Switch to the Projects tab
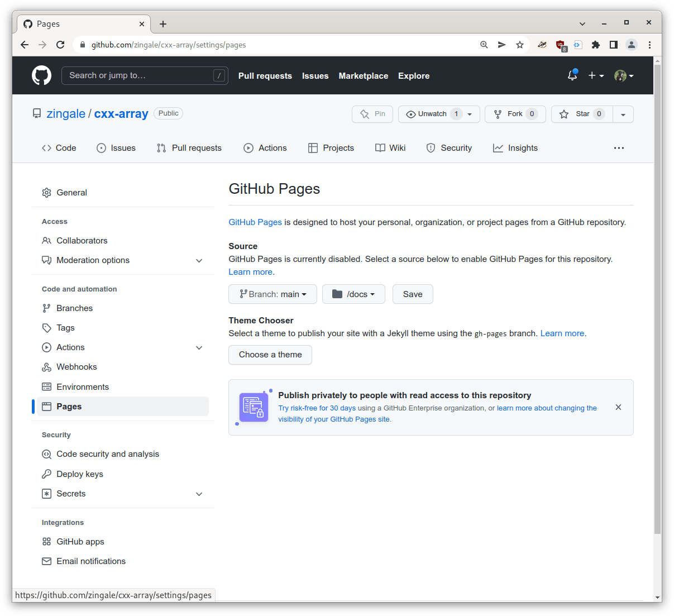674x616 pixels. click(x=331, y=148)
